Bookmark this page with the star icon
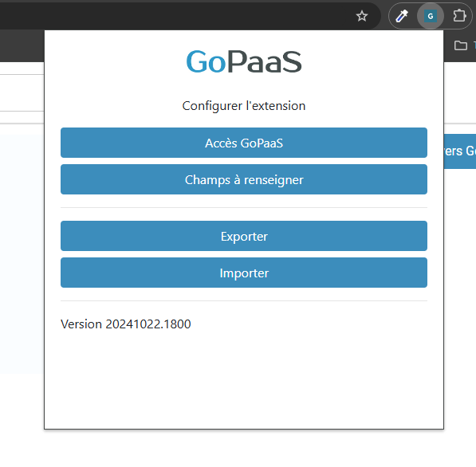This screenshot has height=467, width=476. pyautogui.click(x=361, y=16)
